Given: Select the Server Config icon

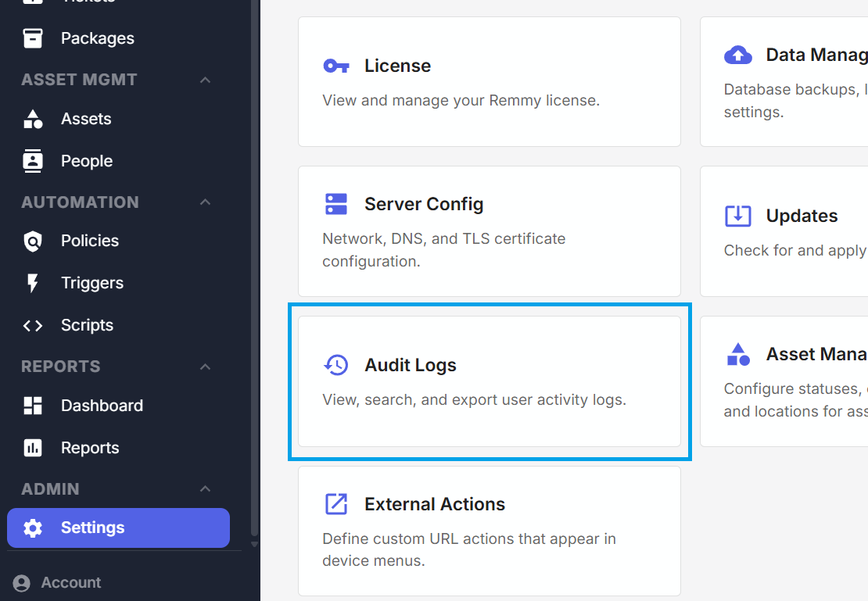Looking at the screenshot, I should pyautogui.click(x=336, y=203).
